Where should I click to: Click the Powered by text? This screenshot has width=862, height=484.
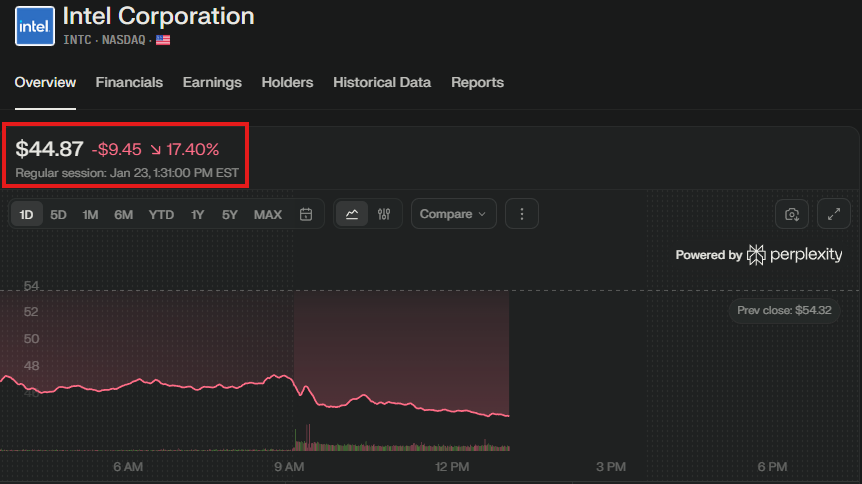709,255
